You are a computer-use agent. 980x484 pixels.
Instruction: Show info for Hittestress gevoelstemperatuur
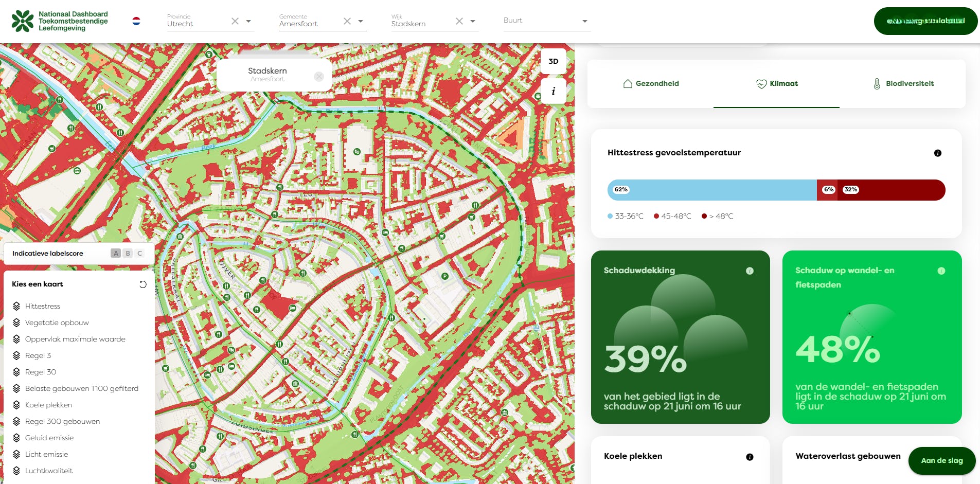coord(938,153)
